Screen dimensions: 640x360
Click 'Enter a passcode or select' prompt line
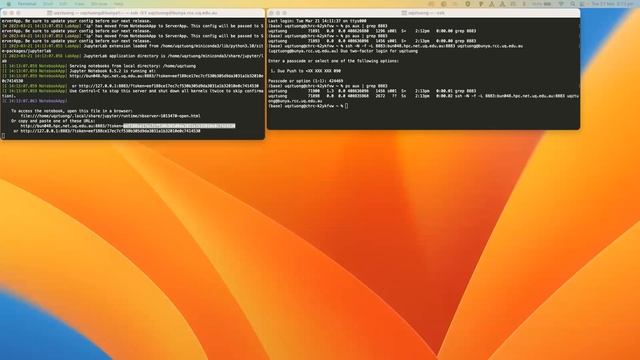pyautogui.click(x=333, y=61)
